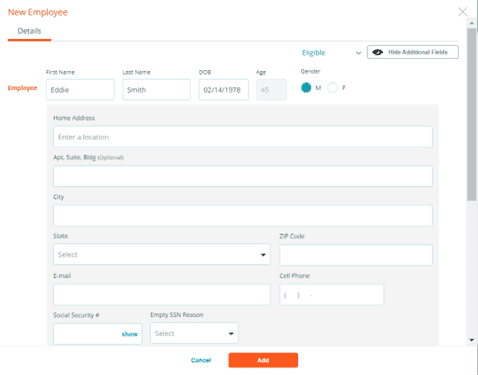This screenshot has height=375, width=478.
Task: Show the Social Security number
Action: 130,334
